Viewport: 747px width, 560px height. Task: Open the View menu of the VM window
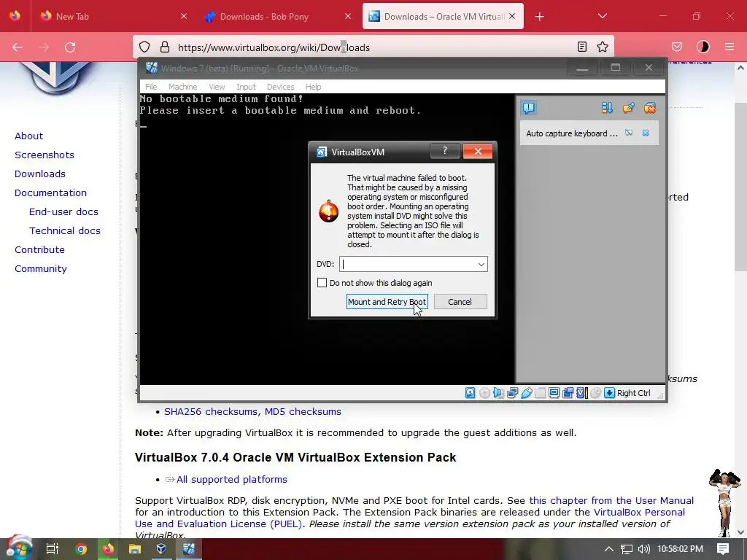coord(217,87)
